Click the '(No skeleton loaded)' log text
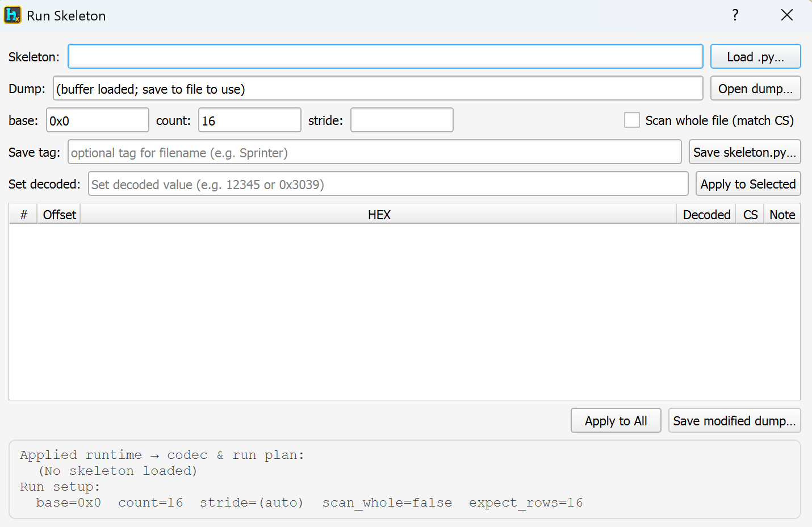 coord(118,471)
